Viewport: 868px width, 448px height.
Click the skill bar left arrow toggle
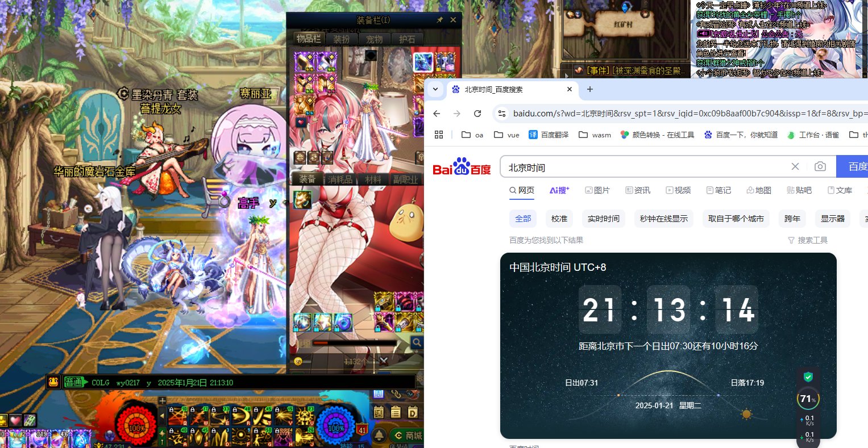tap(162, 416)
